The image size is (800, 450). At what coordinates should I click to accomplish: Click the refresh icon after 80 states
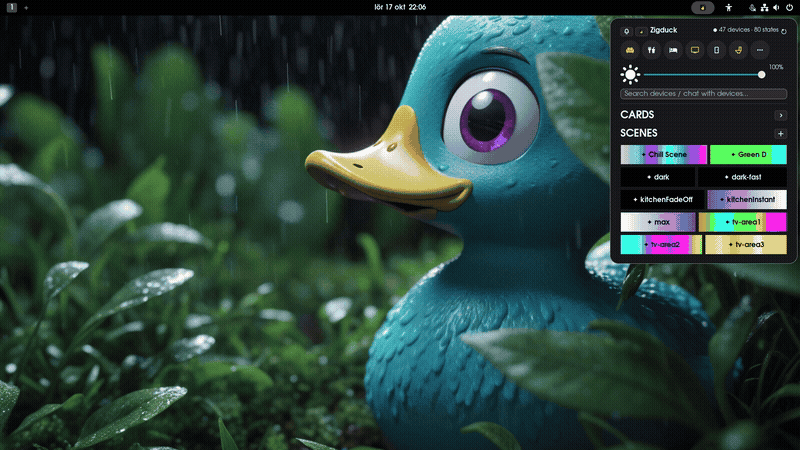784,31
